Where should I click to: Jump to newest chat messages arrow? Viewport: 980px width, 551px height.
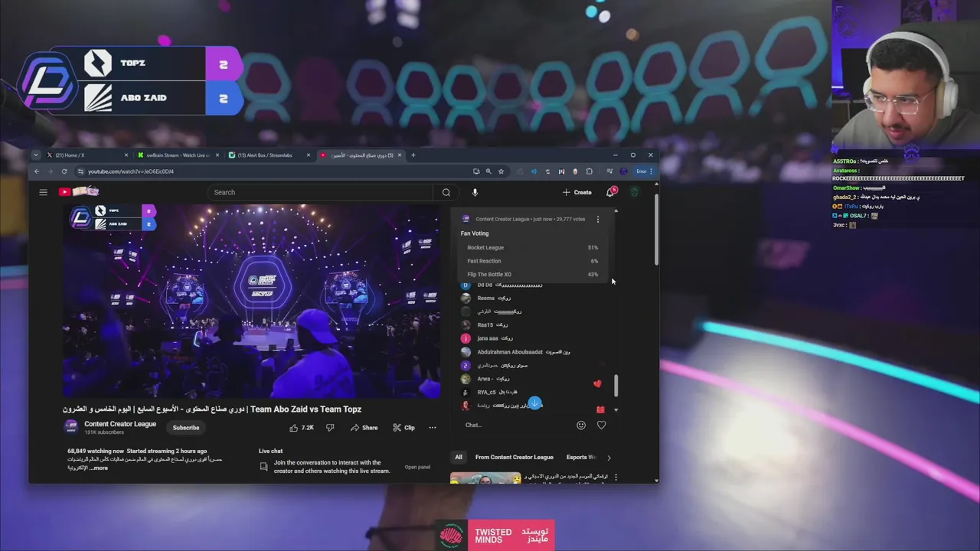[x=534, y=403]
